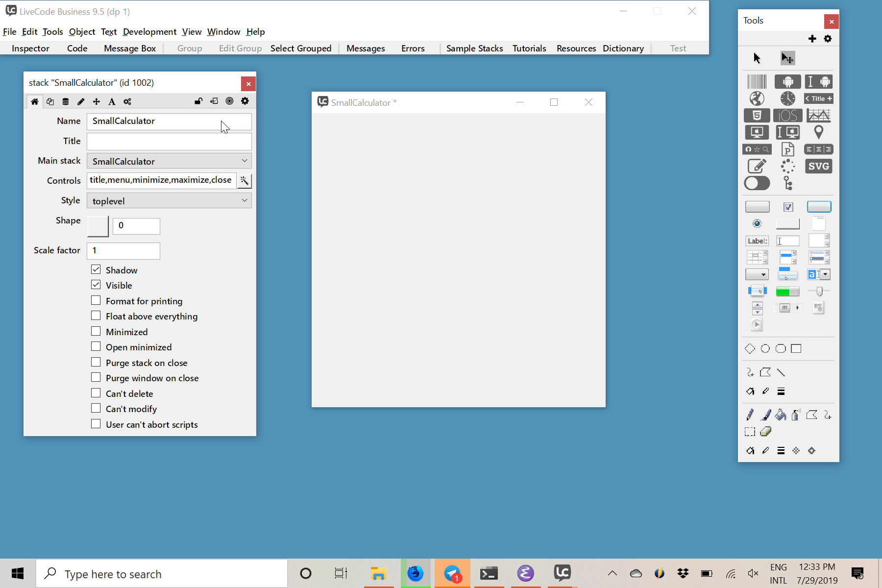Uncheck the Shadow checkbox
Image resolution: width=882 pixels, height=588 pixels.
tap(96, 269)
